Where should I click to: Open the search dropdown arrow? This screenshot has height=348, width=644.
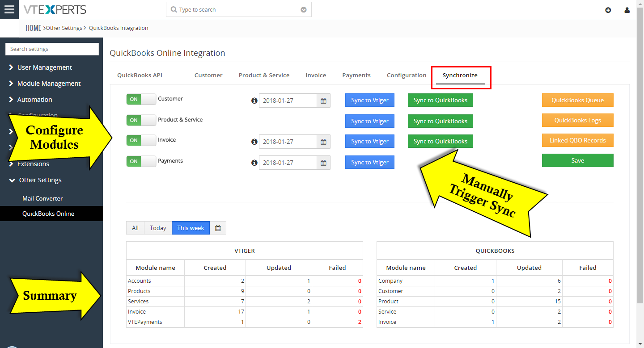[304, 10]
